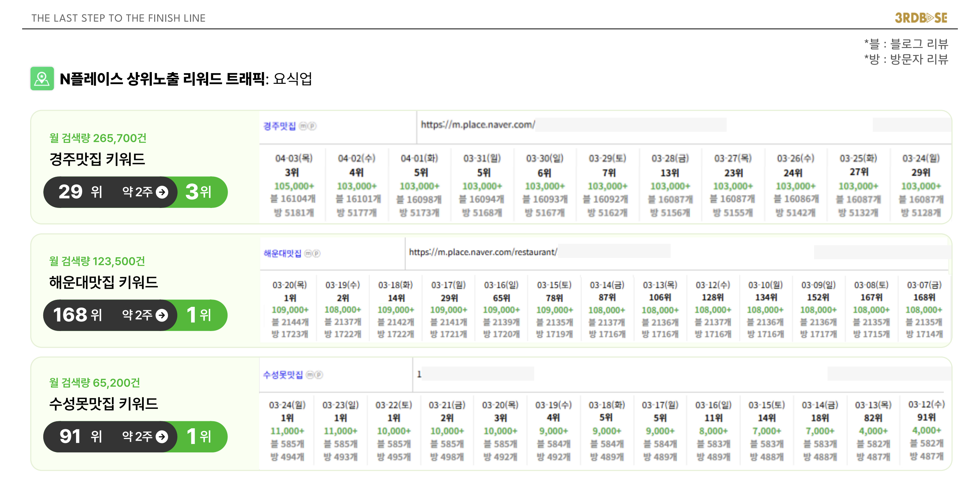Select the legend '*방 : 방문자 리뷰'
980x494 pixels.
[x=906, y=59]
